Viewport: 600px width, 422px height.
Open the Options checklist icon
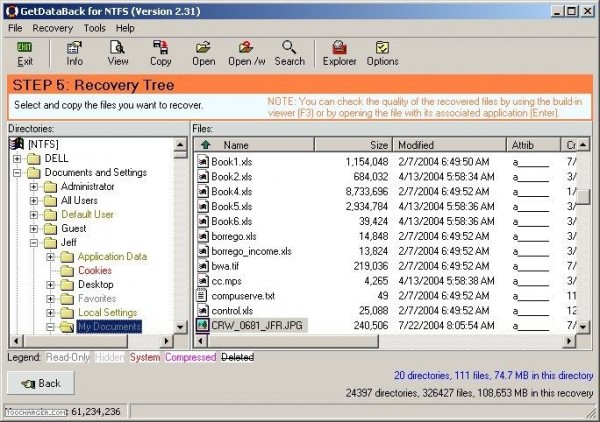click(x=382, y=52)
